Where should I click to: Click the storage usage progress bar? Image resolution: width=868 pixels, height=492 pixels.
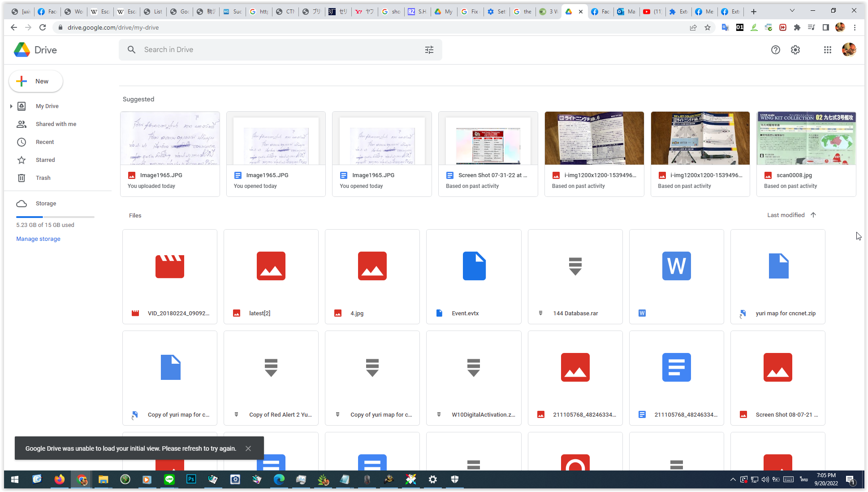pos(55,217)
